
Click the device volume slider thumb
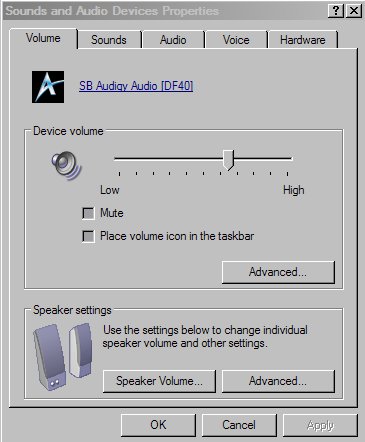(229, 160)
